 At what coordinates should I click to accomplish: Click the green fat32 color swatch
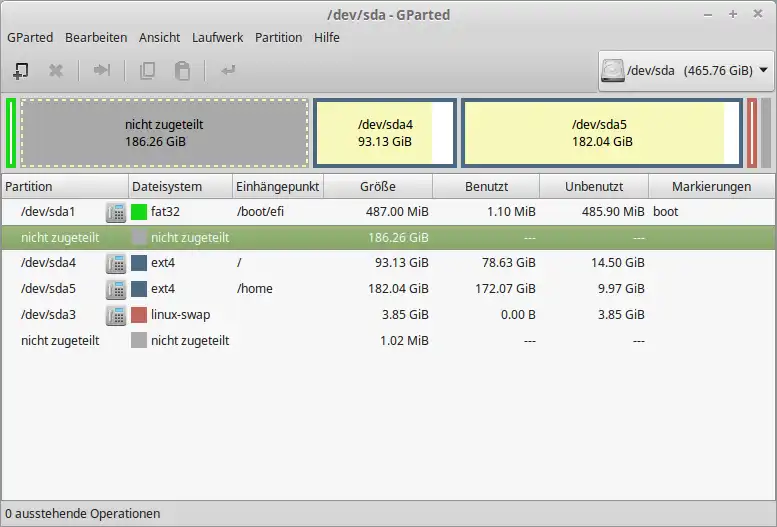(139, 212)
